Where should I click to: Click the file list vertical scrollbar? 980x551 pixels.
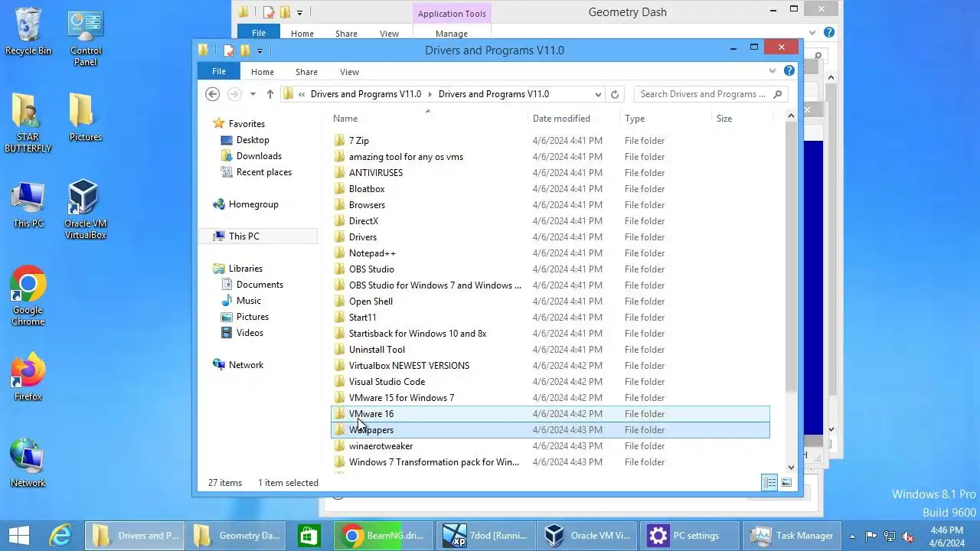coord(792,256)
